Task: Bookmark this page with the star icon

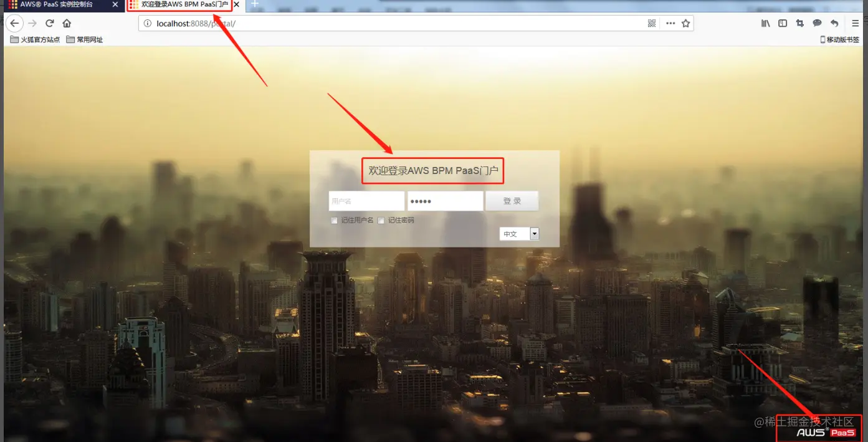Action: click(x=685, y=23)
